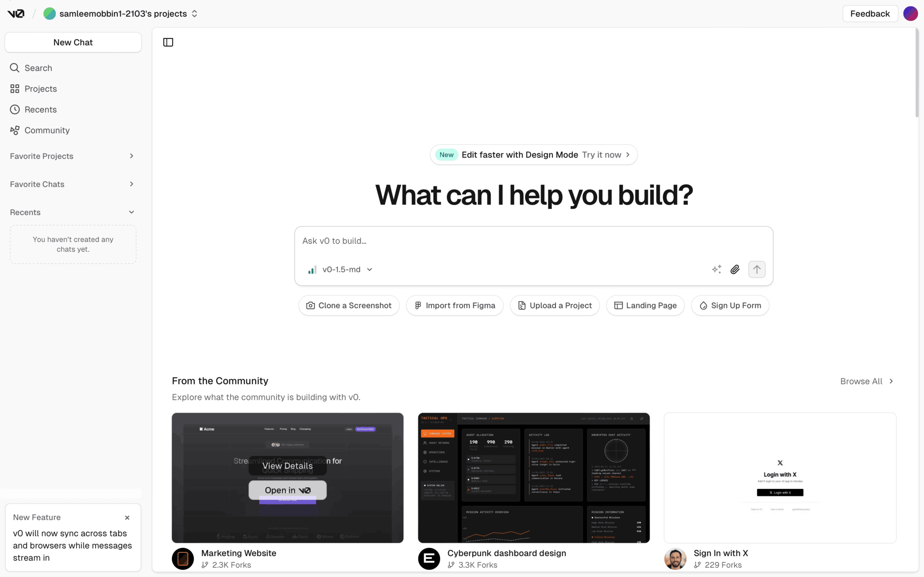924x577 pixels.
Task: Expand the Favorite Projects section
Action: 72,156
